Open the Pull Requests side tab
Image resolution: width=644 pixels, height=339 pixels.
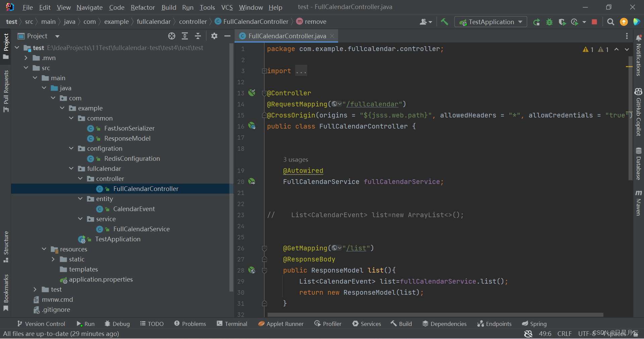[6, 91]
